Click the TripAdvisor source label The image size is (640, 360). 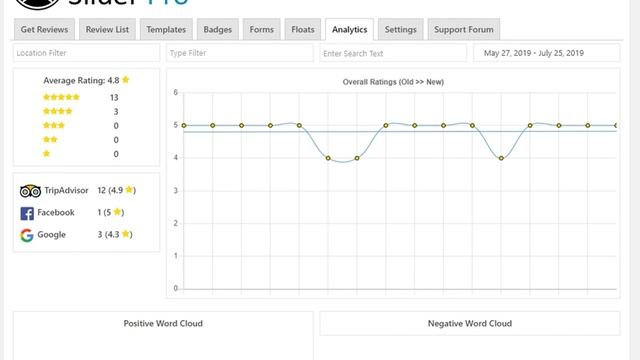66,190
